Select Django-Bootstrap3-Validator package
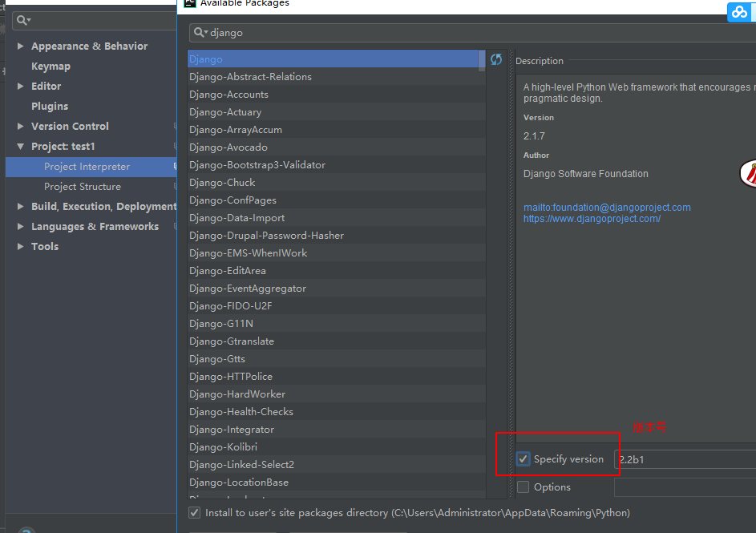The image size is (756, 533). [x=337, y=165]
